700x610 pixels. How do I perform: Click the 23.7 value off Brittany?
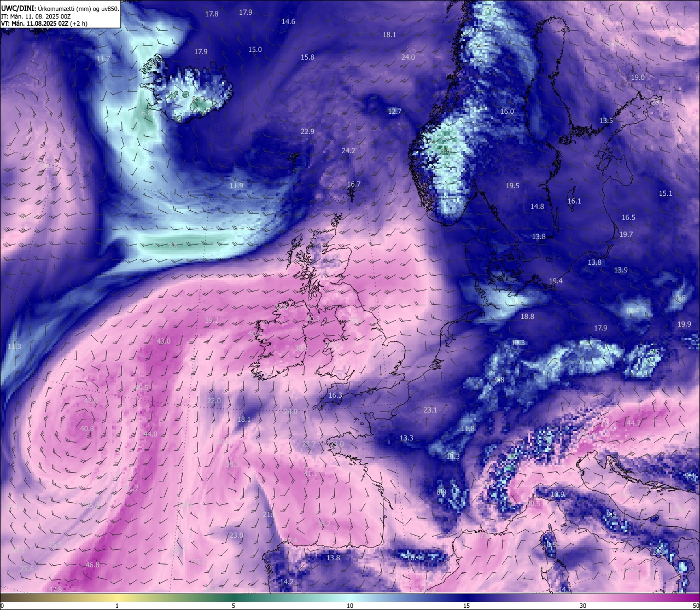(x=309, y=444)
